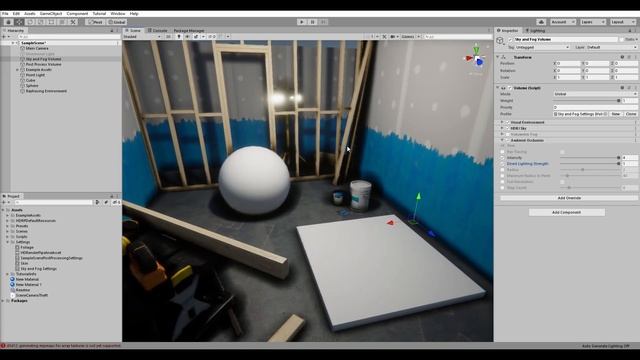The height and width of the screenshot is (360, 640).
Task: Toggle Ambient Occlusion Intensity override checkbox
Action: (502, 158)
